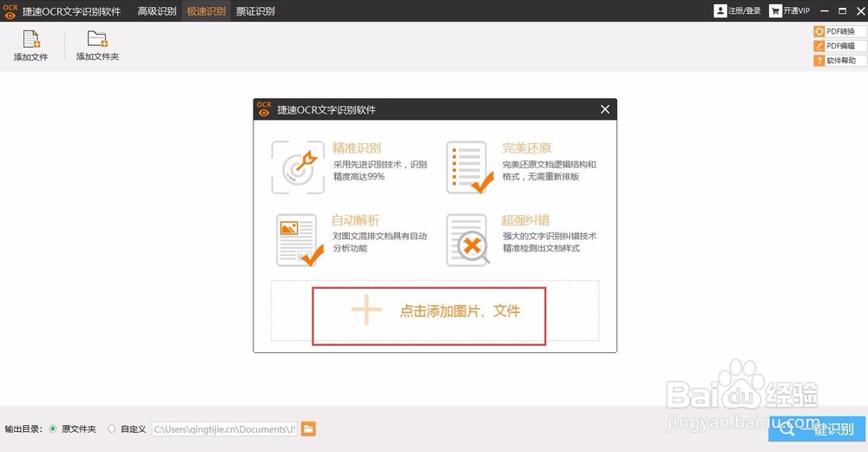Click the 完美还原 heading text

pyautogui.click(x=527, y=147)
